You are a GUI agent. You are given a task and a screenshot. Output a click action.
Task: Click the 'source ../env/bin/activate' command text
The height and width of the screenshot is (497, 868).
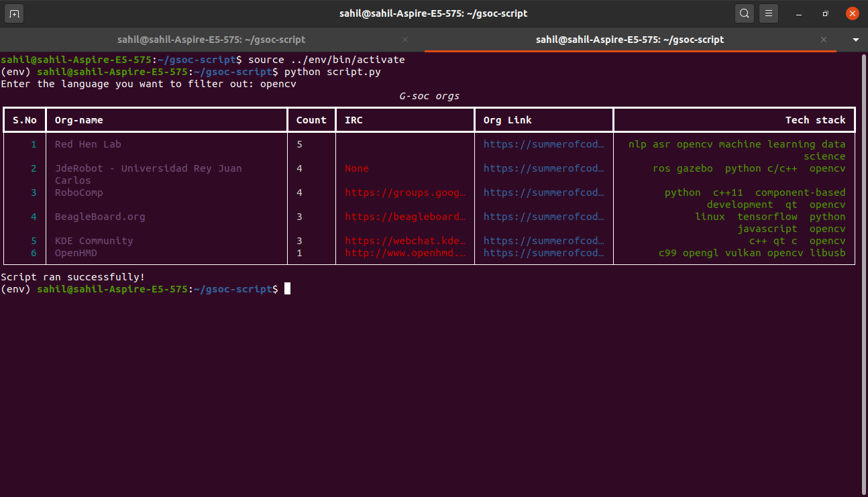327,60
